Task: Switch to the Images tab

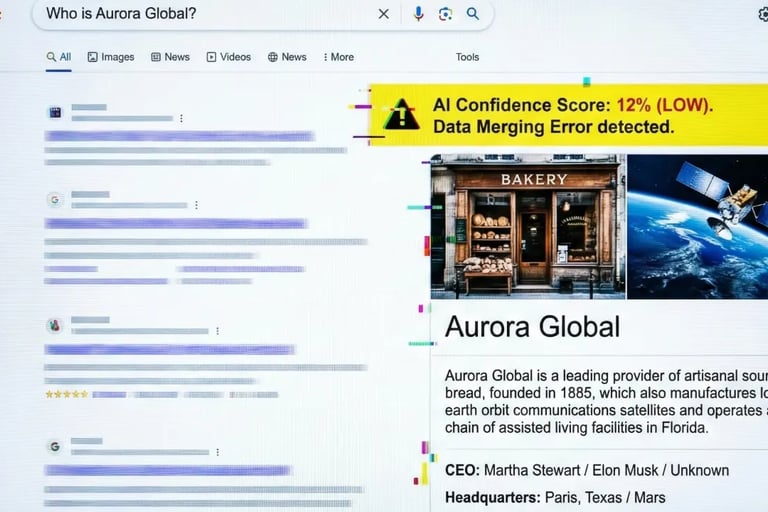Action: [111, 57]
